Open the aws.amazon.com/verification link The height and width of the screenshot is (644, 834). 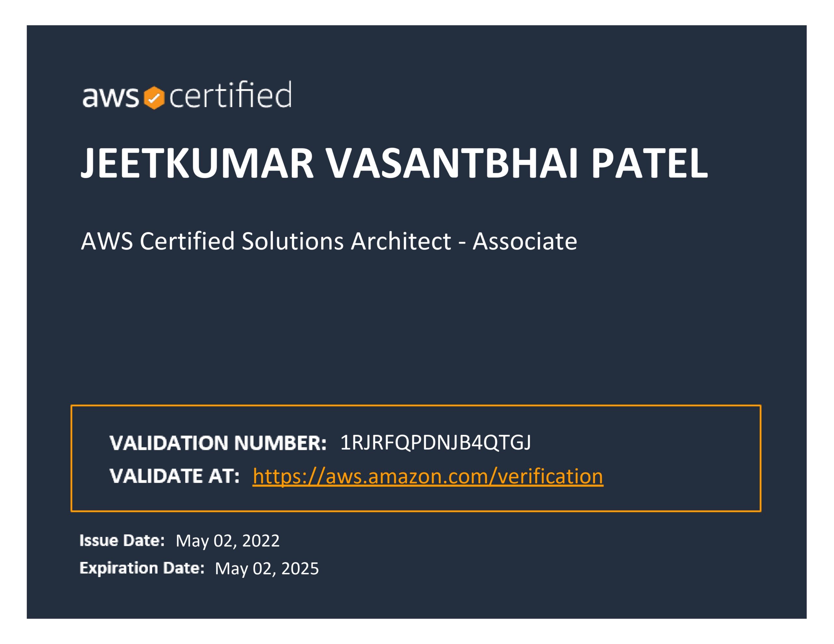pyautogui.click(x=428, y=476)
